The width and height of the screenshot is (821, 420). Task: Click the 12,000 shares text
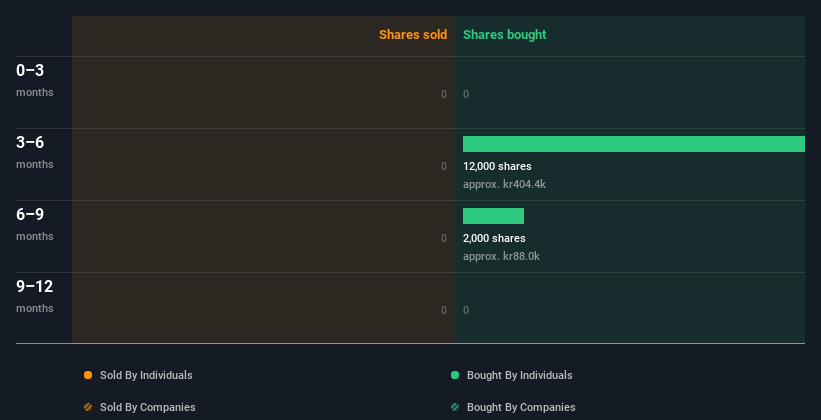497,166
